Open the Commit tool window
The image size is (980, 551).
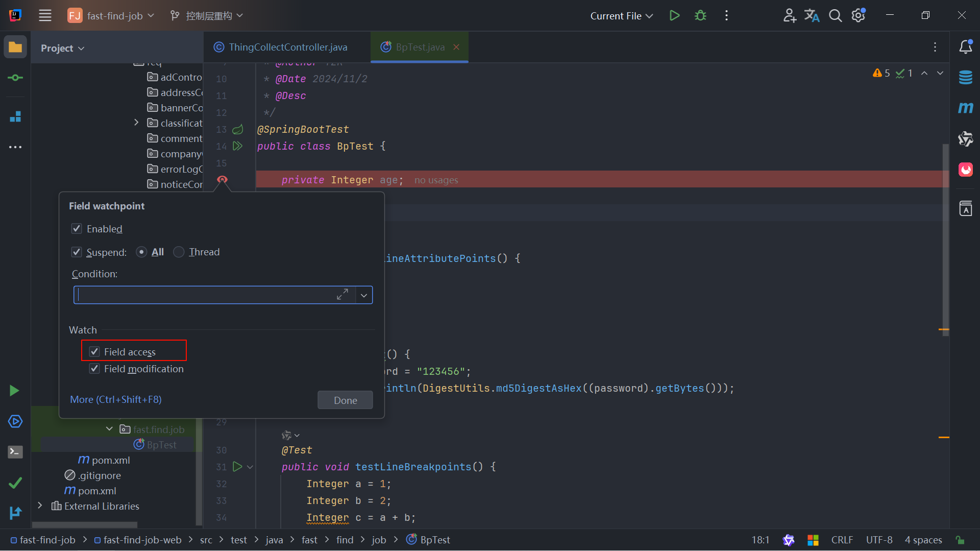pos(15,78)
